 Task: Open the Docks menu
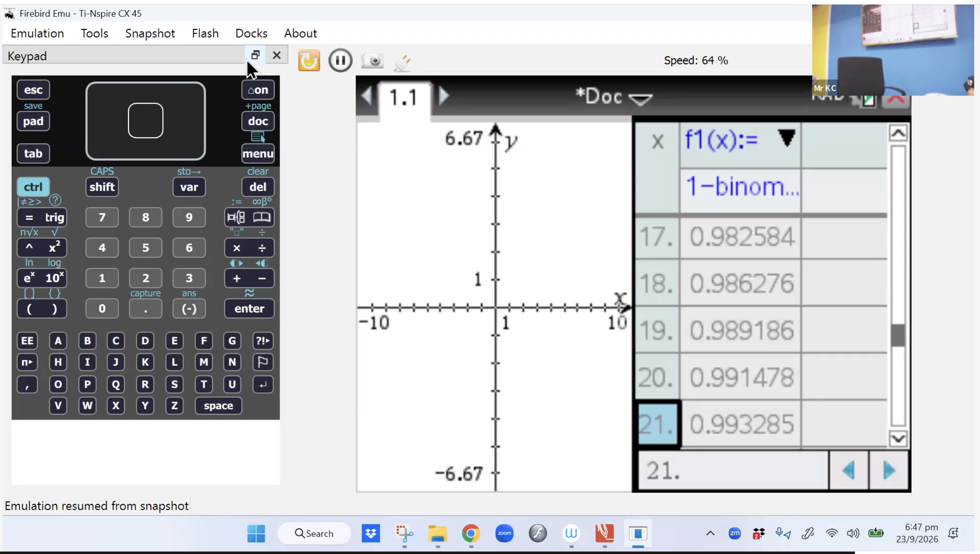(251, 33)
